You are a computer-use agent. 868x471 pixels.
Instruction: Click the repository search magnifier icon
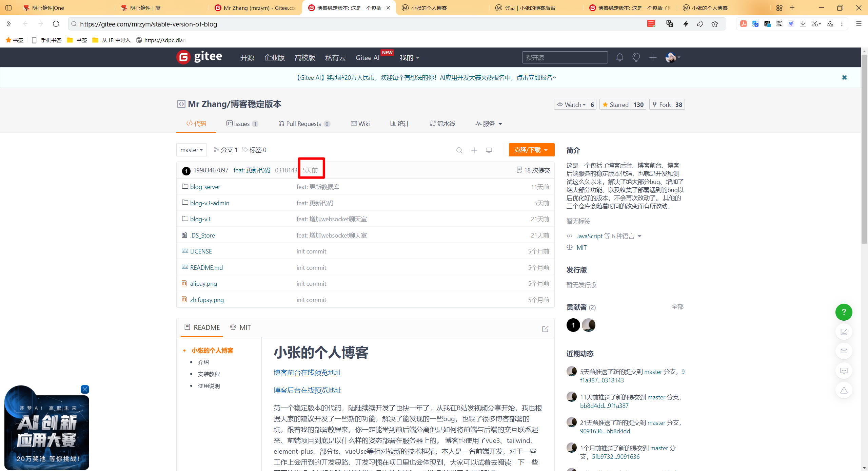(x=459, y=150)
